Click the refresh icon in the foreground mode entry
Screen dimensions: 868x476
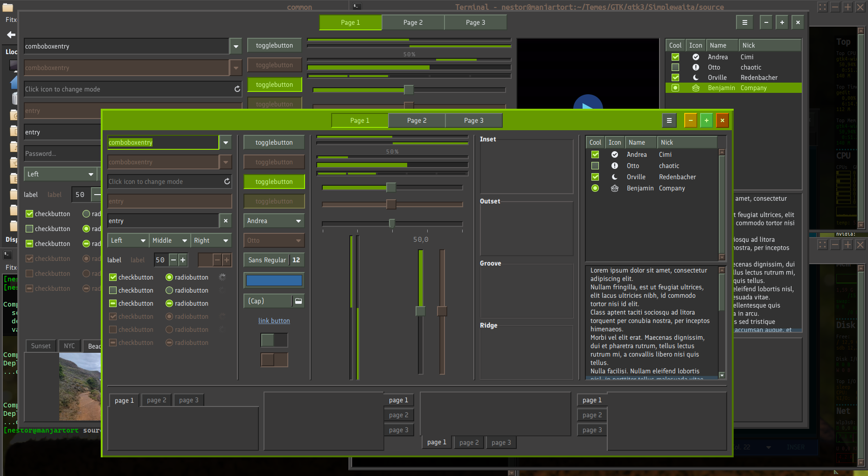(227, 182)
